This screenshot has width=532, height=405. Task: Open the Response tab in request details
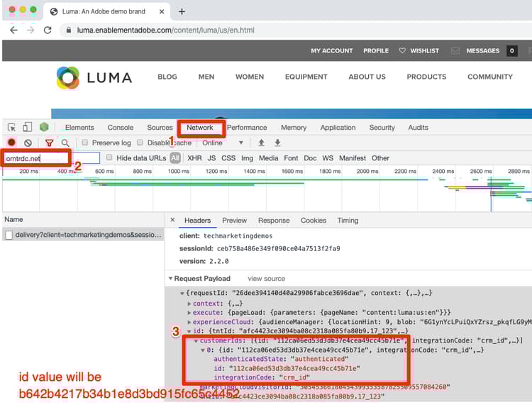(274, 221)
